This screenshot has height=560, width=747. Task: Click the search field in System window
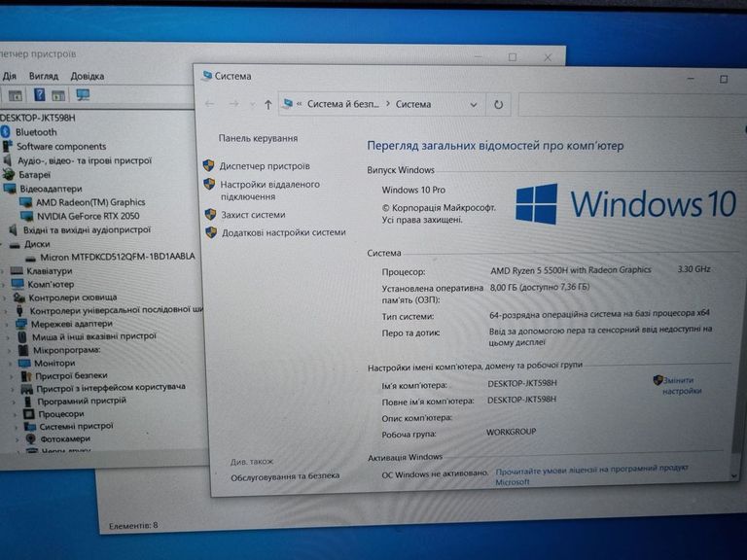click(622, 104)
